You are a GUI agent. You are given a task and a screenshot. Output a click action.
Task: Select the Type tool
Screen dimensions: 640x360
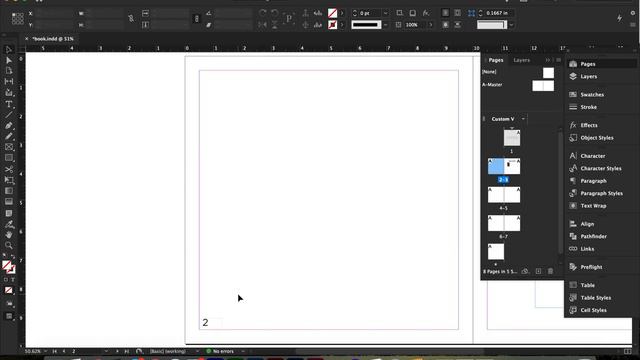[x=9, y=104]
